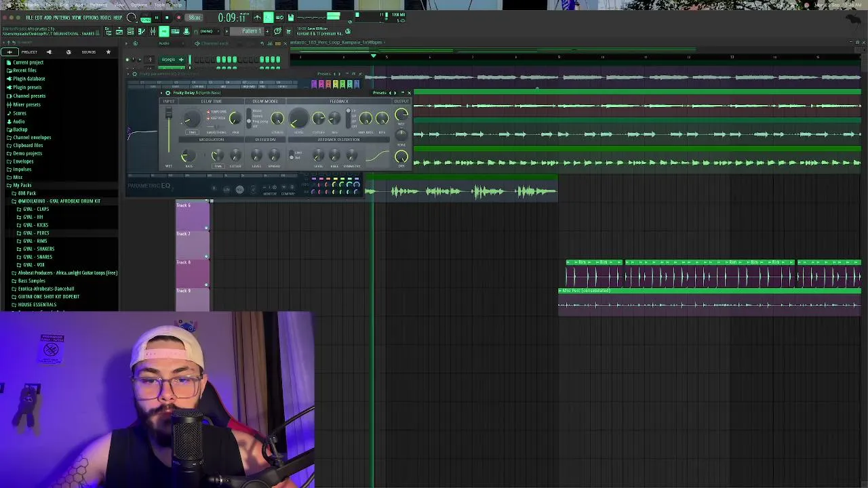Click next preset arrow in Fruity Delay 3
Screen dimensions: 868x488
(x=395, y=93)
